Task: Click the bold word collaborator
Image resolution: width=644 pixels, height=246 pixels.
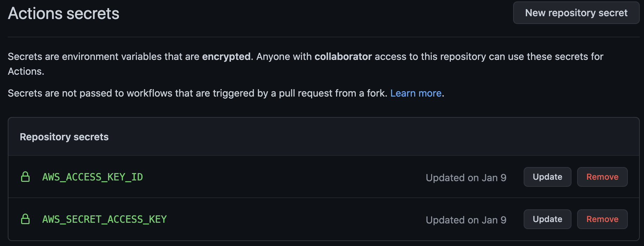Action: tap(343, 56)
